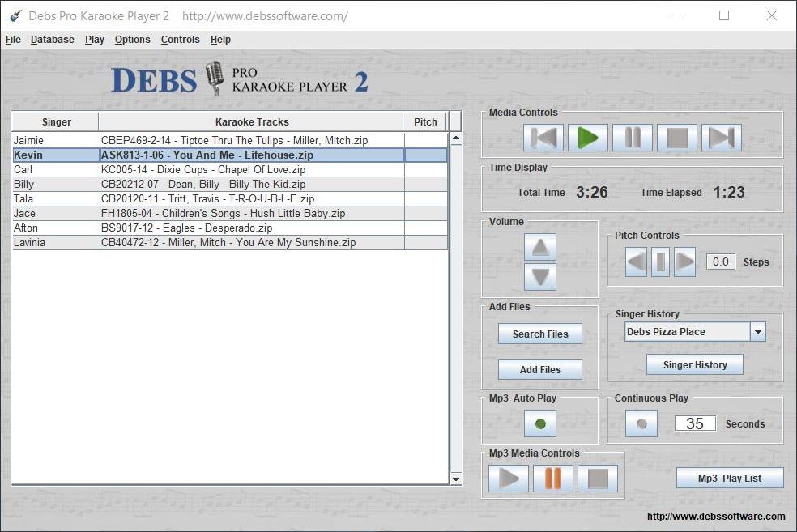The image size is (797, 532).
Task: Pause the karaoke track in Media Controls
Action: tap(633, 138)
